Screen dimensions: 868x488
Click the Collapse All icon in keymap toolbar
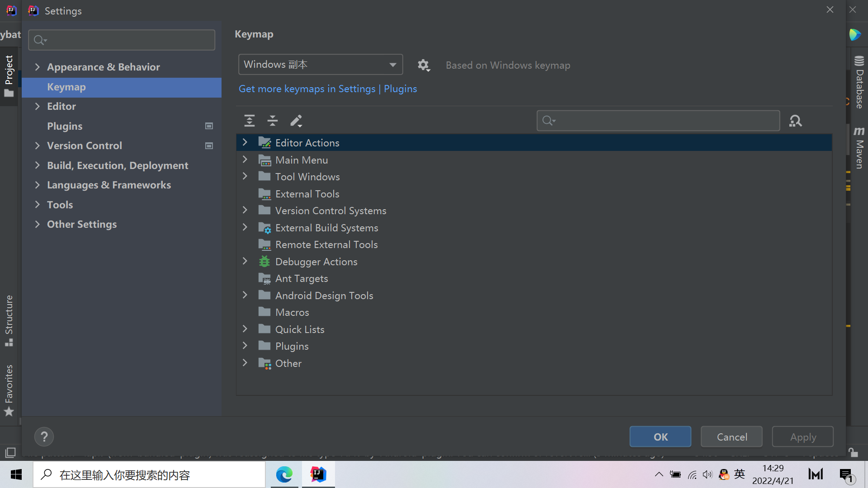coord(273,121)
